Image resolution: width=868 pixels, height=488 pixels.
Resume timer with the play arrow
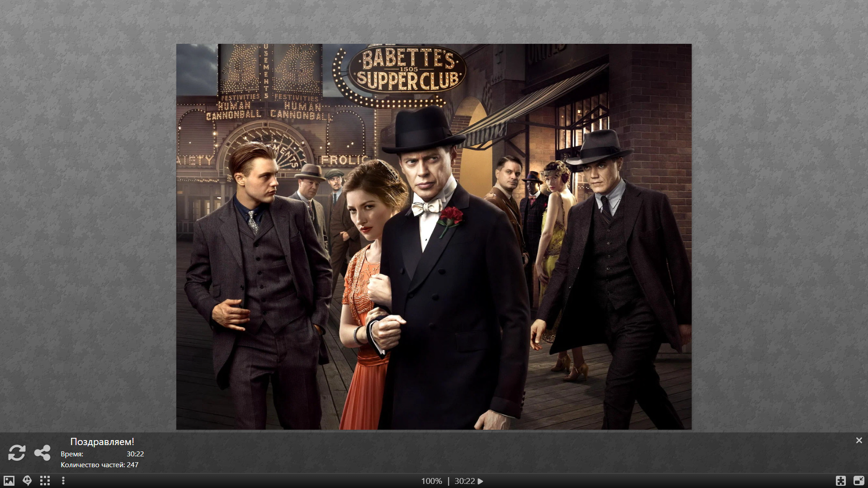(x=481, y=481)
